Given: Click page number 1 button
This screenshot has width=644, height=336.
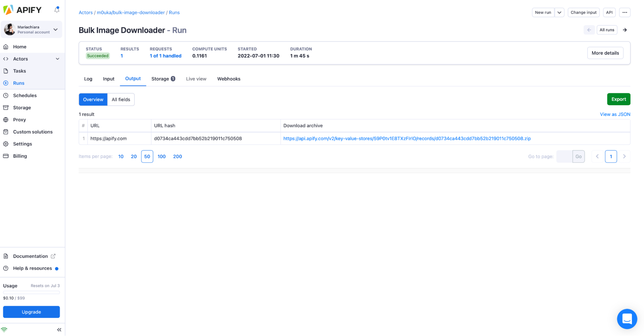Looking at the screenshot, I should coord(611,157).
